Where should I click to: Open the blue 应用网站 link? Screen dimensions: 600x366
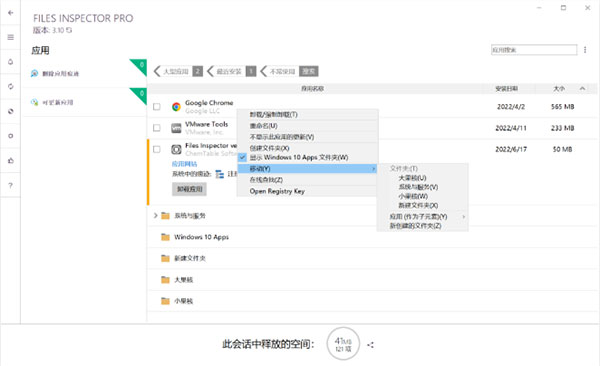(x=184, y=164)
